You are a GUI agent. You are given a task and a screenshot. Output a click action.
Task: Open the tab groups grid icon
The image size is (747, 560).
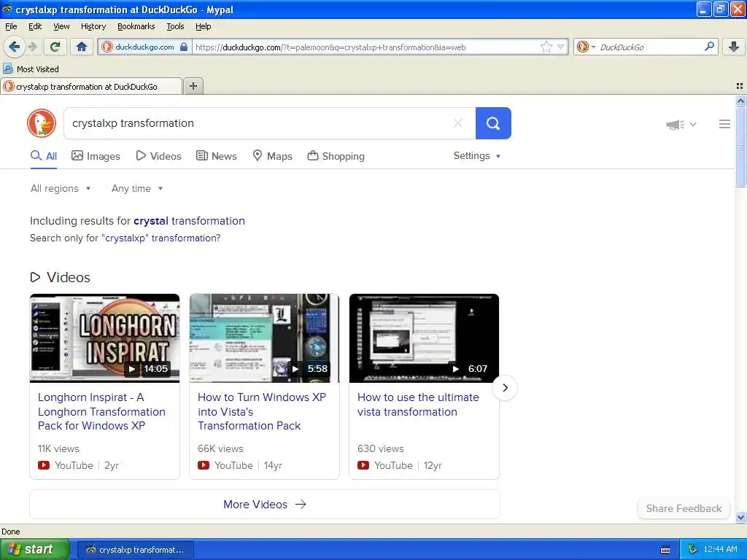tap(740, 86)
